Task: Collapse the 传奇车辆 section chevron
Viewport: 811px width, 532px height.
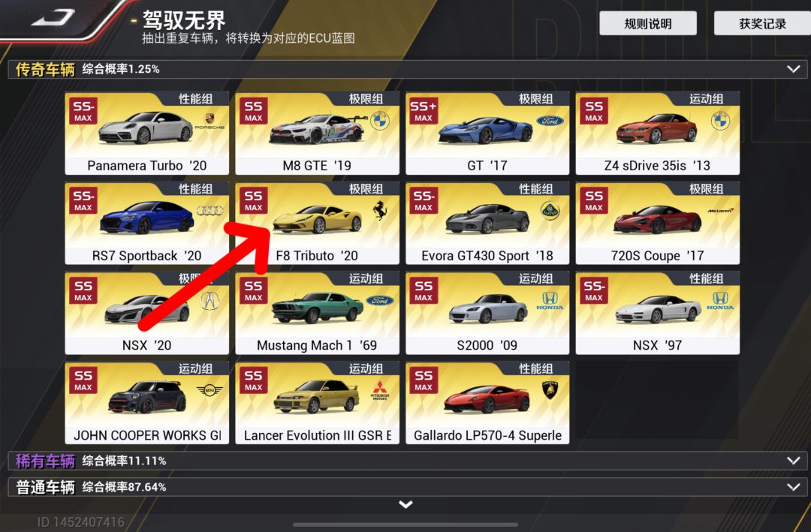Action: [x=794, y=69]
